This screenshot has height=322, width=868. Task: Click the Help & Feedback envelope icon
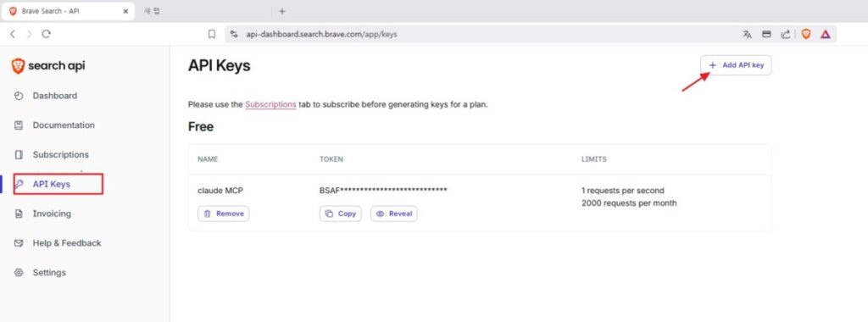(x=19, y=243)
